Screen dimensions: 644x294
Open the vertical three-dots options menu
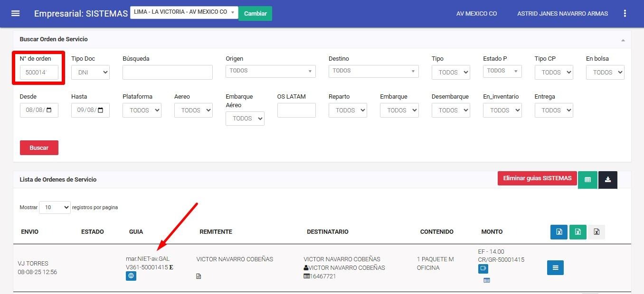coord(625,13)
